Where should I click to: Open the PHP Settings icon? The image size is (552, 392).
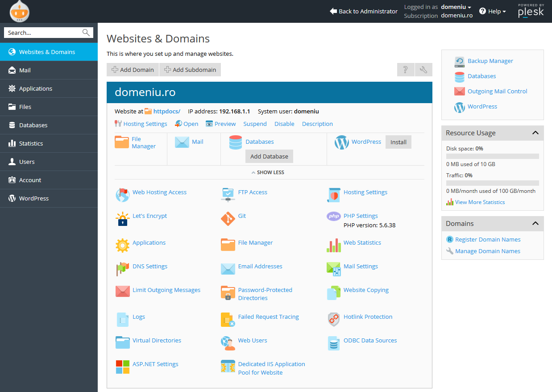pyautogui.click(x=334, y=216)
